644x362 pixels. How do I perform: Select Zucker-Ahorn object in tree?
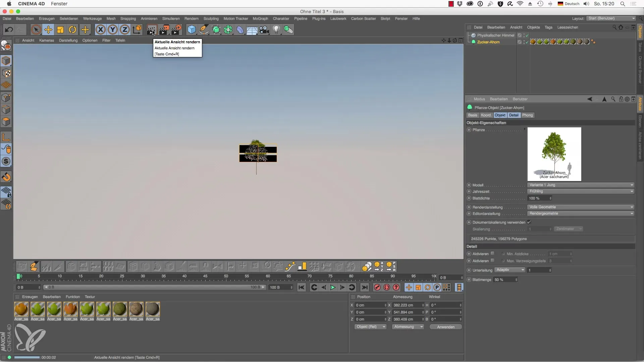click(x=488, y=42)
